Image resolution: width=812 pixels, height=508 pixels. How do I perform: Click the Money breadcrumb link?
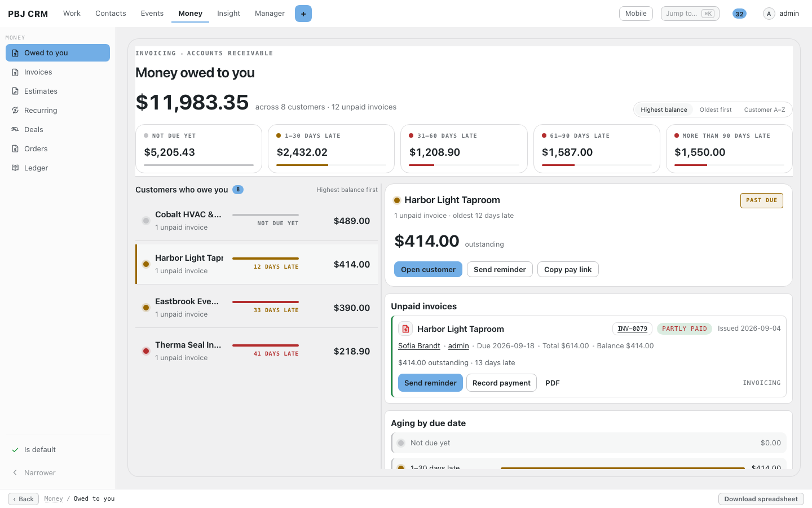click(54, 499)
